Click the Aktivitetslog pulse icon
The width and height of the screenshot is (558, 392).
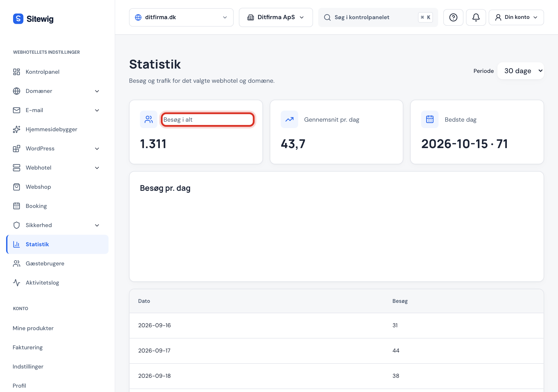click(x=17, y=283)
